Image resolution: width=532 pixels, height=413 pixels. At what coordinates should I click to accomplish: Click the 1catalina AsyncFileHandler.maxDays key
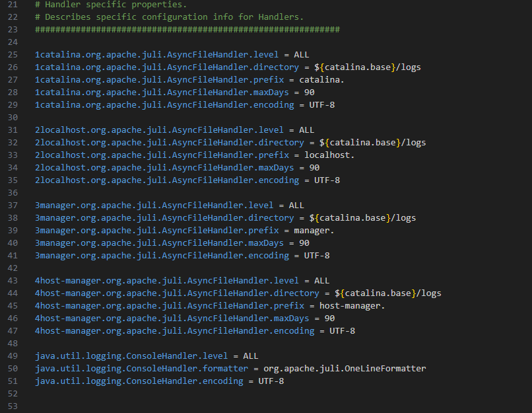pyautogui.click(x=162, y=93)
